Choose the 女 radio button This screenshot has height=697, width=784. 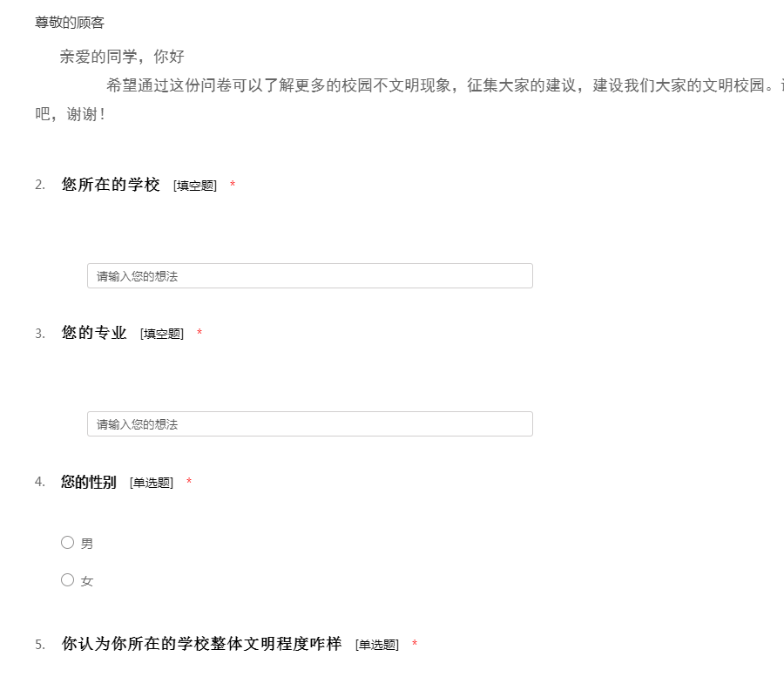pyautogui.click(x=68, y=580)
